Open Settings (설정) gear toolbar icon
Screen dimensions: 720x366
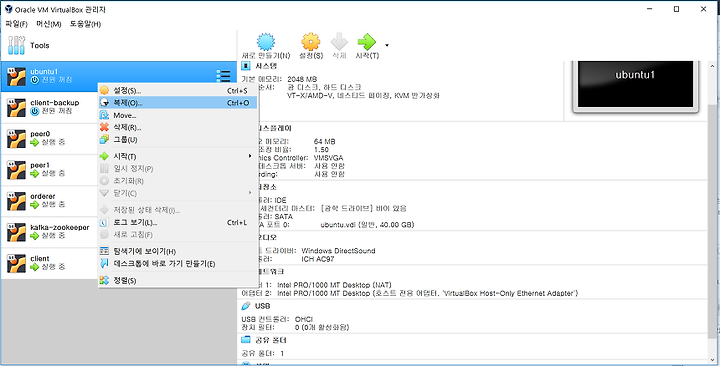pos(310,42)
